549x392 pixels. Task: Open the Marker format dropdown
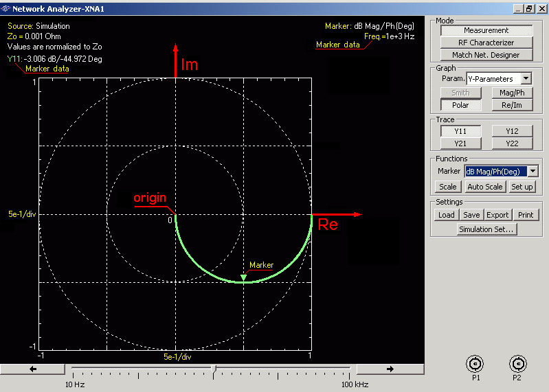(x=532, y=171)
